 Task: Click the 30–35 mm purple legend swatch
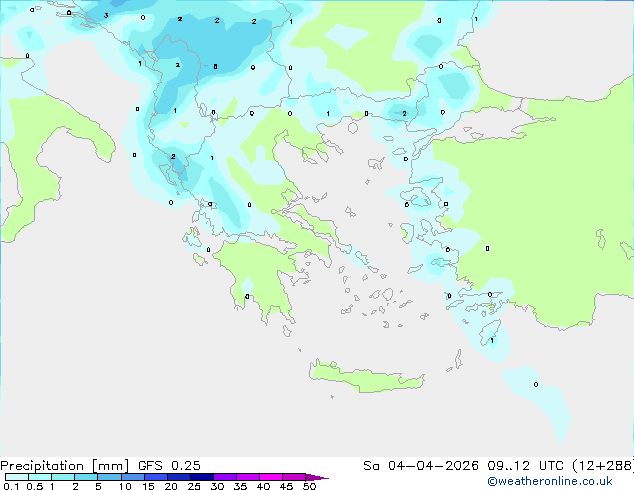pos(224,477)
